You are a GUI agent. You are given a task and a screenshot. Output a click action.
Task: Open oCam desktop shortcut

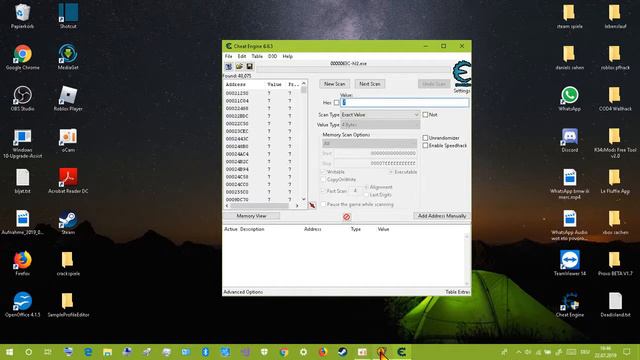tap(68, 140)
